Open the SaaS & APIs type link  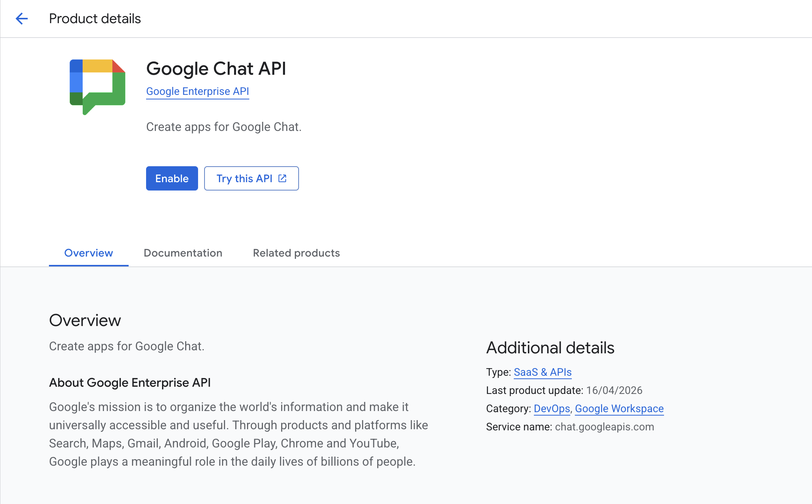(543, 372)
